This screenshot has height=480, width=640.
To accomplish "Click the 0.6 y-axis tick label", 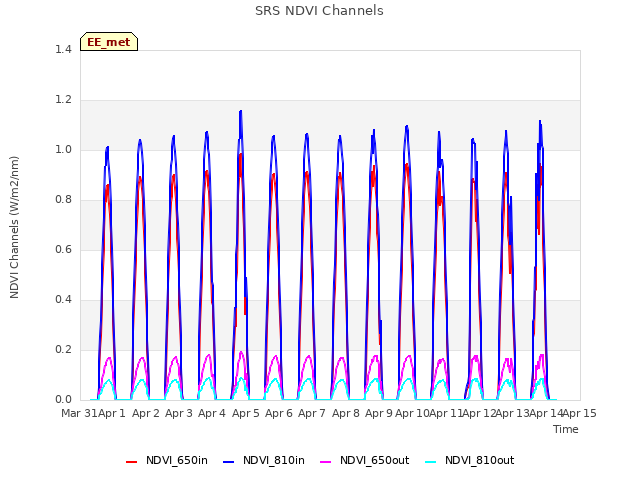I will tap(63, 250).
